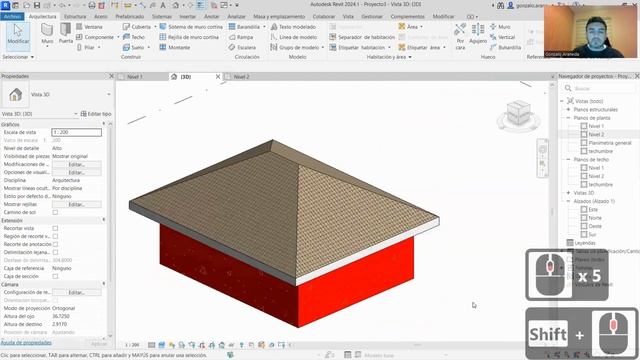Toggle Región de recorte visible checkbox

pyautogui.click(x=55, y=236)
